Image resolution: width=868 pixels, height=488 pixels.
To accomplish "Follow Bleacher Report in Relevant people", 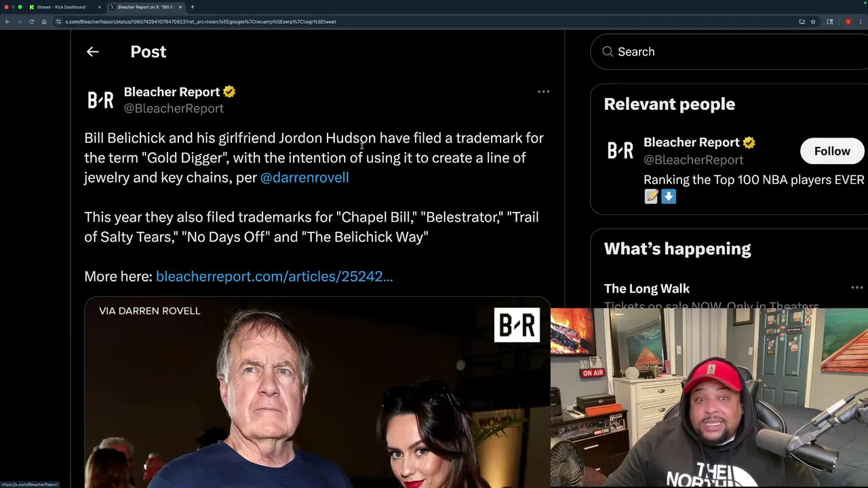I will click(832, 151).
